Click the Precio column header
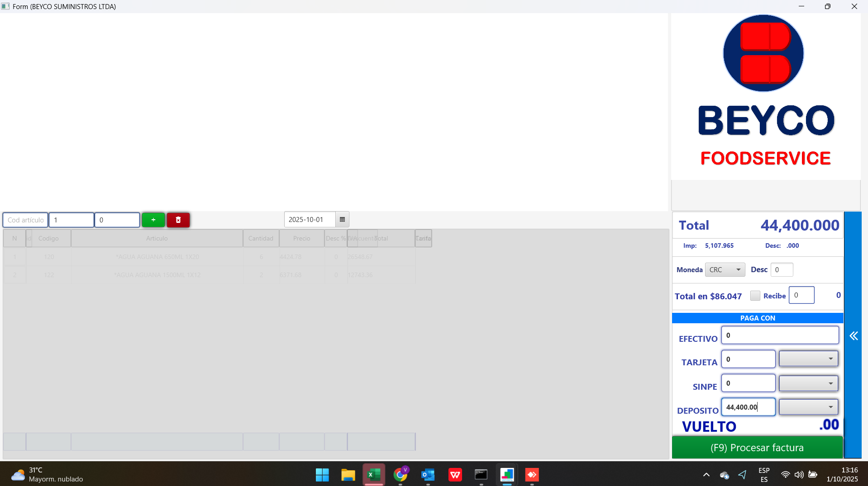The height and width of the screenshot is (486, 868). pos(301,238)
